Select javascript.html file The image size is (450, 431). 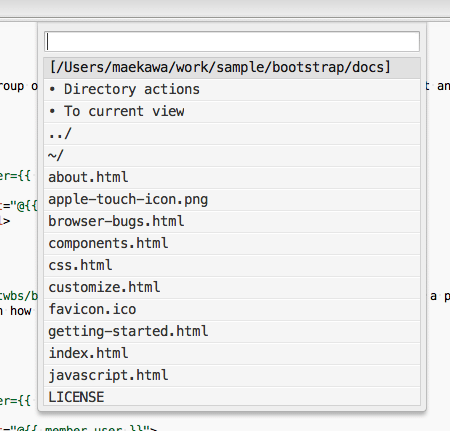pyautogui.click(x=232, y=376)
